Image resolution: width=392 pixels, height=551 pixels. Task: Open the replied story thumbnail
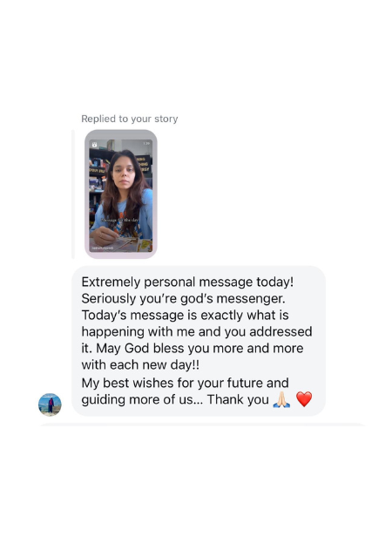(121, 194)
